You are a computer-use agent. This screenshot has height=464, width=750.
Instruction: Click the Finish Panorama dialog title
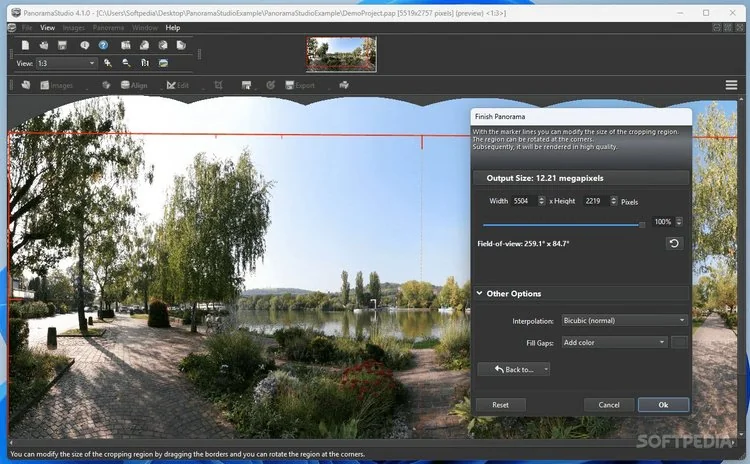(500, 116)
